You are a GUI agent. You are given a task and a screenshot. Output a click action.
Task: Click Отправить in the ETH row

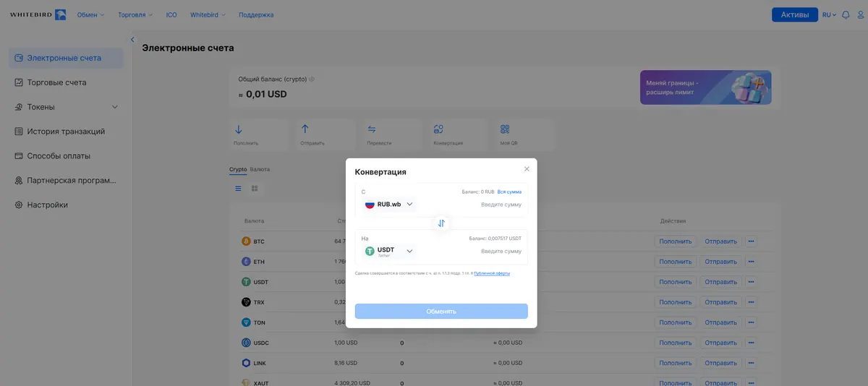(x=721, y=262)
